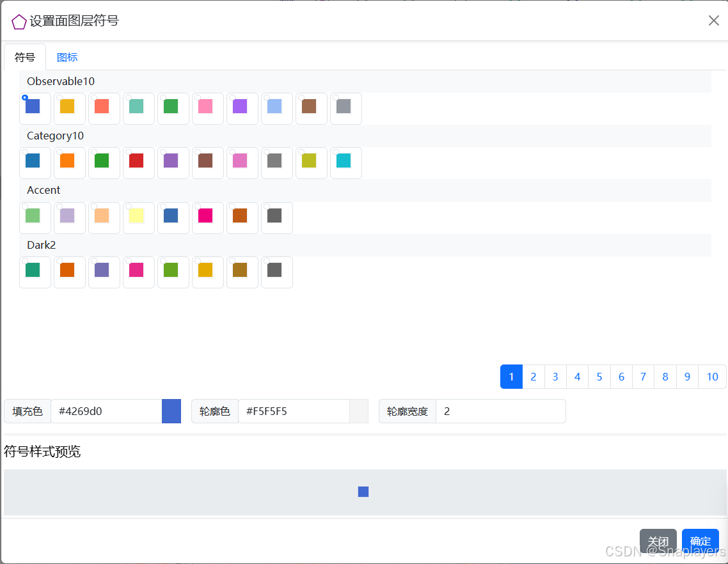Pick the green Observable10 swatch
Screen dimensions: 728x564
(x=173, y=109)
